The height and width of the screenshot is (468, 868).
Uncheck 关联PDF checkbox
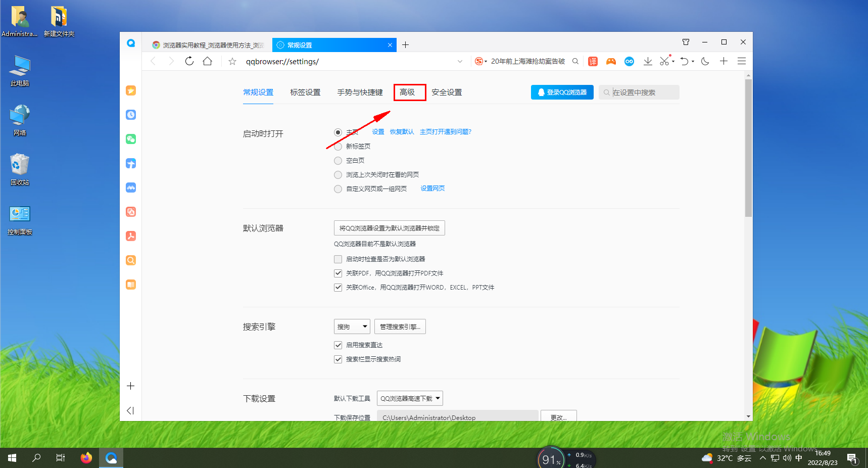(x=338, y=273)
